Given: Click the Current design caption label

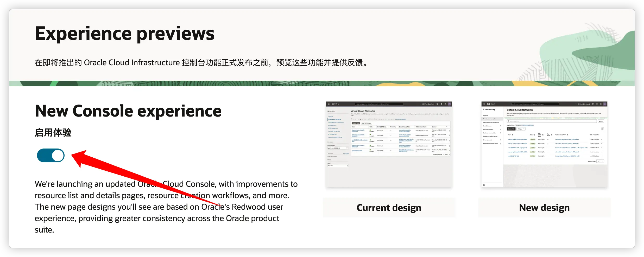Looking at the screenshot, I should pyautogui.click(x=389, y=208).
